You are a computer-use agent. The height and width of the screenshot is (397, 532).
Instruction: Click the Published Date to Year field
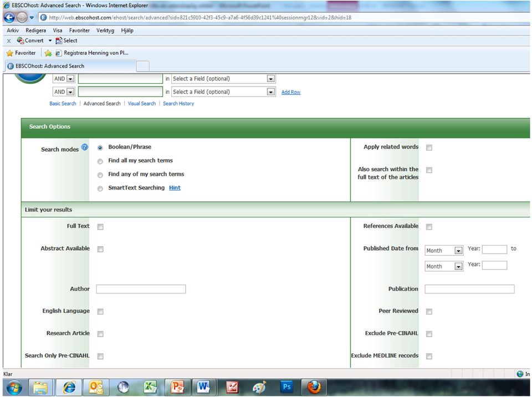tap(494, 265)
